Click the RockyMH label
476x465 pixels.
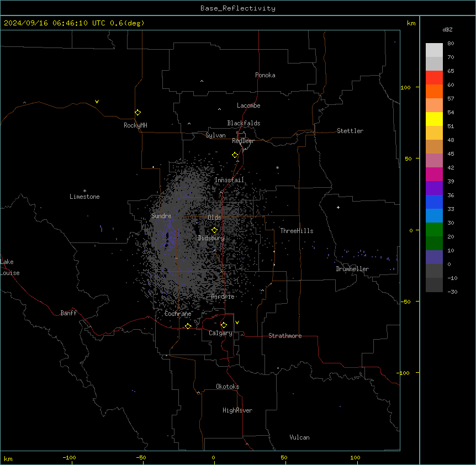135,125
